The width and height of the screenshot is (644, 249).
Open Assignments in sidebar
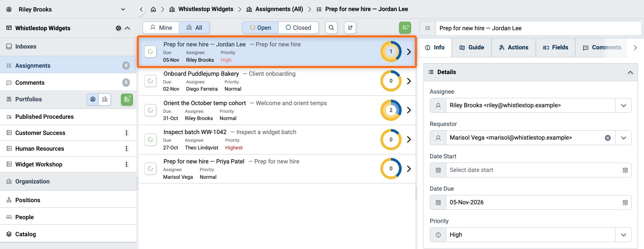pyautogui.click(x=68, y=66)
